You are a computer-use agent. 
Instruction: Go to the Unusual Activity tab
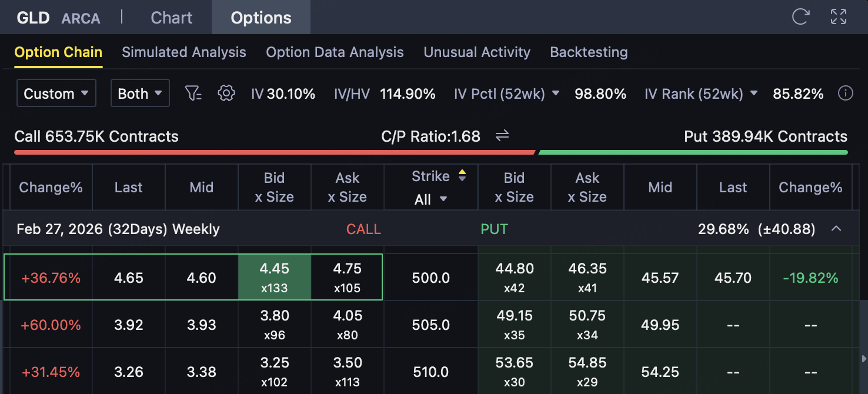click(476, 52)
